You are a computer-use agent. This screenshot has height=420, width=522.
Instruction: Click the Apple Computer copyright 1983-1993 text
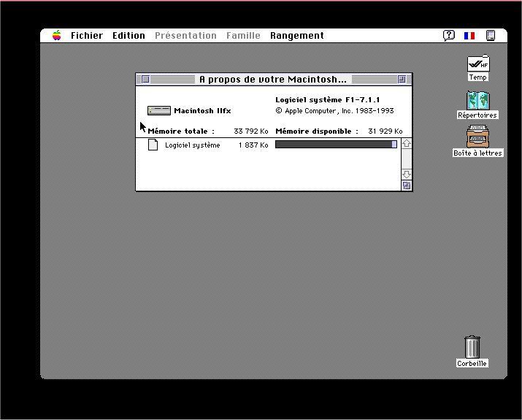click(334, 111)
